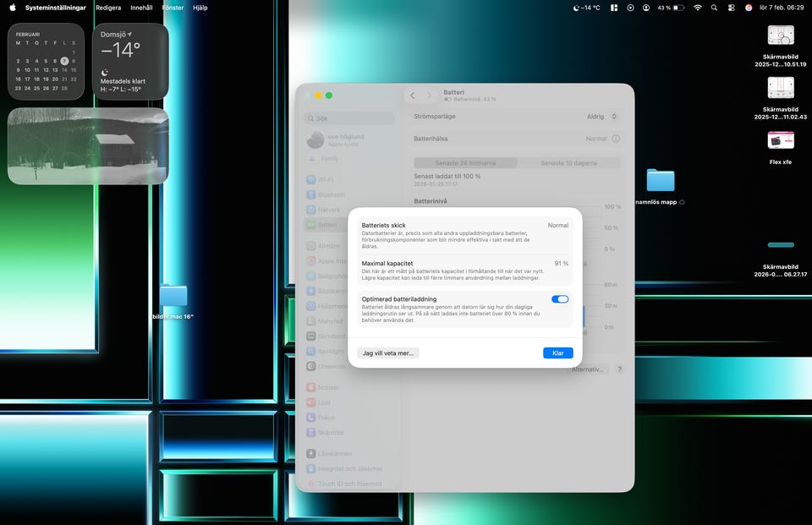Open the Wi-Fi status menu
Screen dimensions: 812x525
698,8
